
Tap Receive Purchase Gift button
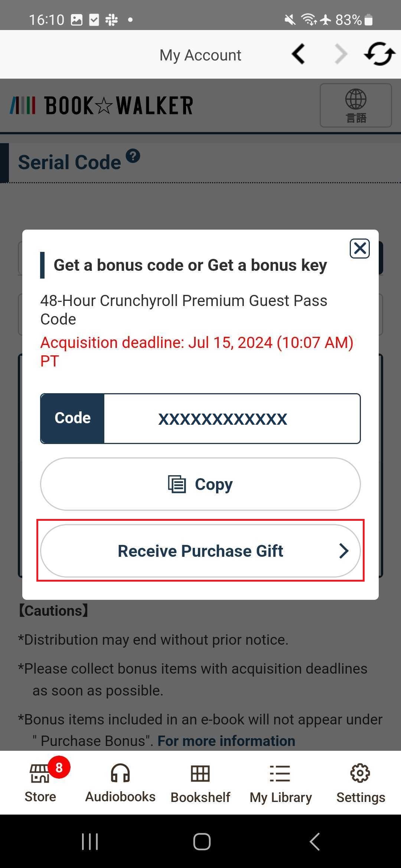pos(200,551)
